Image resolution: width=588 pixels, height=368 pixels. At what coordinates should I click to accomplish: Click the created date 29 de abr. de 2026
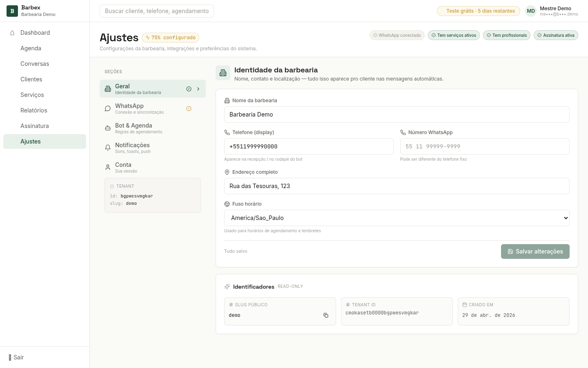(489, 315)
